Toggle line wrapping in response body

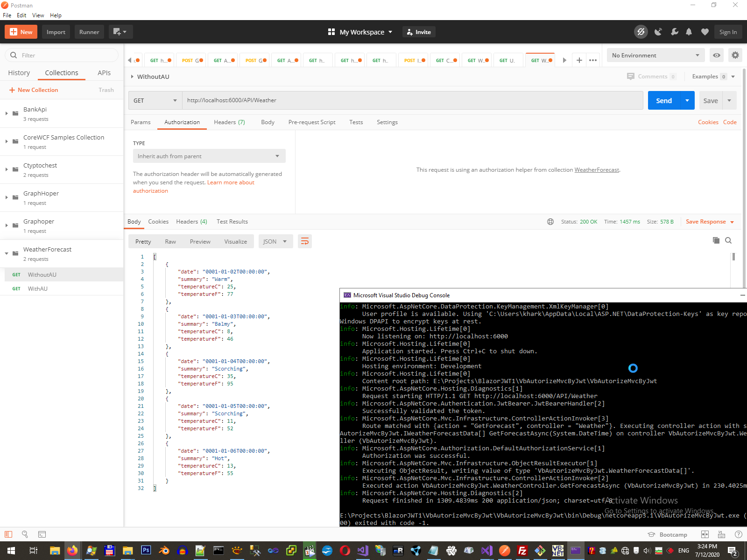click(x=305, y=241)
